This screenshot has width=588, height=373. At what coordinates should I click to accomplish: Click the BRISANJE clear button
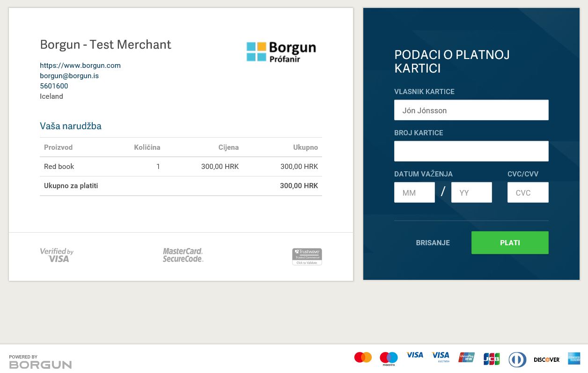[433, 242]
